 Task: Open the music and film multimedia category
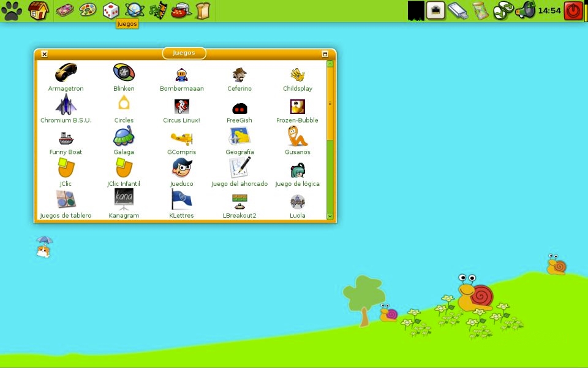point(158,10)
